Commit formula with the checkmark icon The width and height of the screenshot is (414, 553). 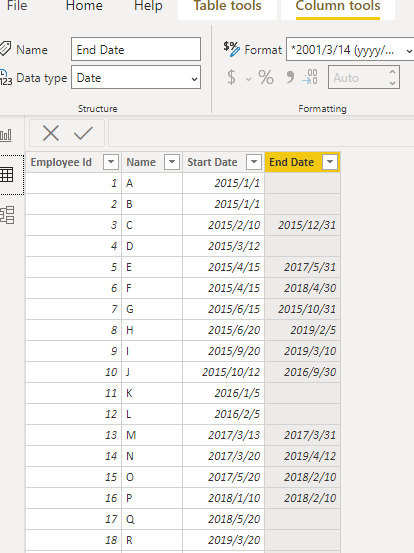(83, 133)
